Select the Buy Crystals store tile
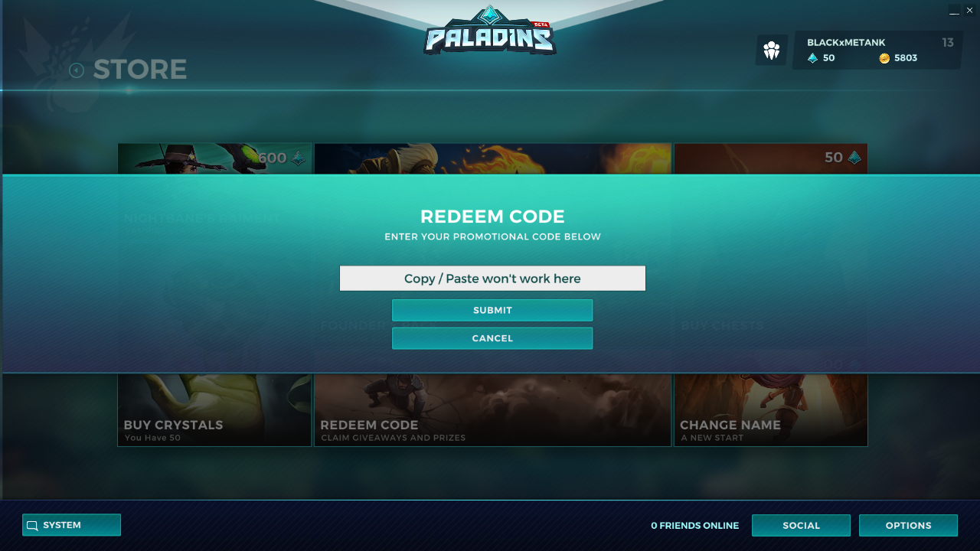The width and height of the screenshot is (980, 551). click(214, 409)
